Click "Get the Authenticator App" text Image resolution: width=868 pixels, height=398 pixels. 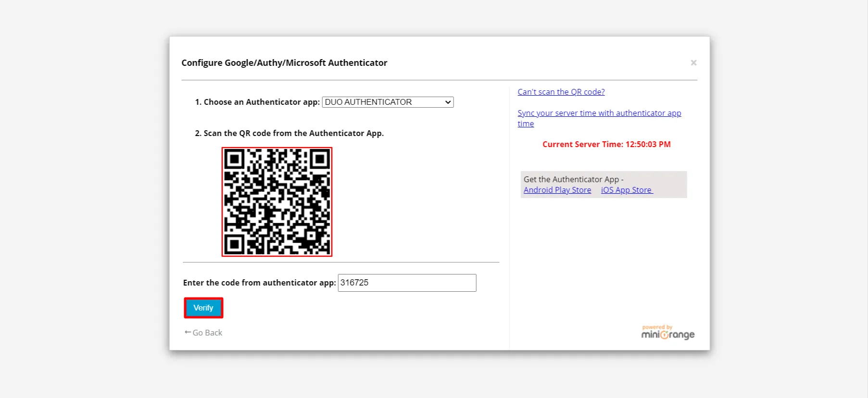pyautogui.click(x=574, y=179)
